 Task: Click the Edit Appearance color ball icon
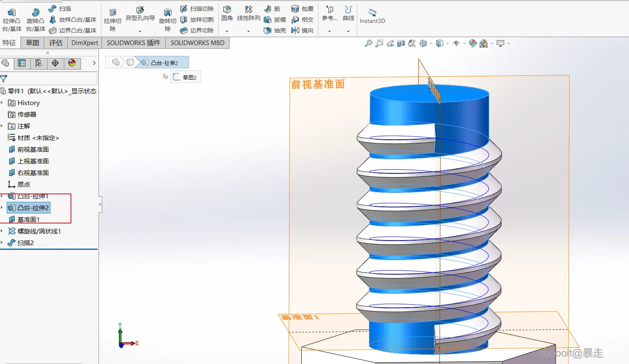[x=472, y=43]
